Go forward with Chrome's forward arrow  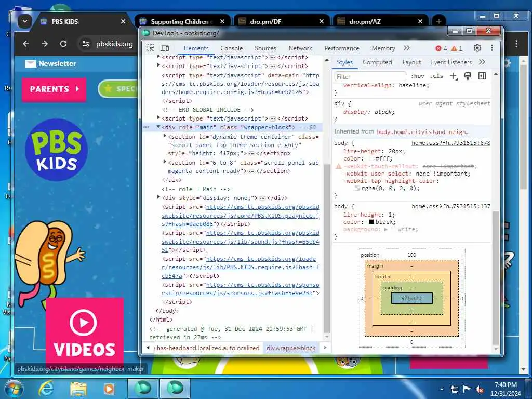45,44
